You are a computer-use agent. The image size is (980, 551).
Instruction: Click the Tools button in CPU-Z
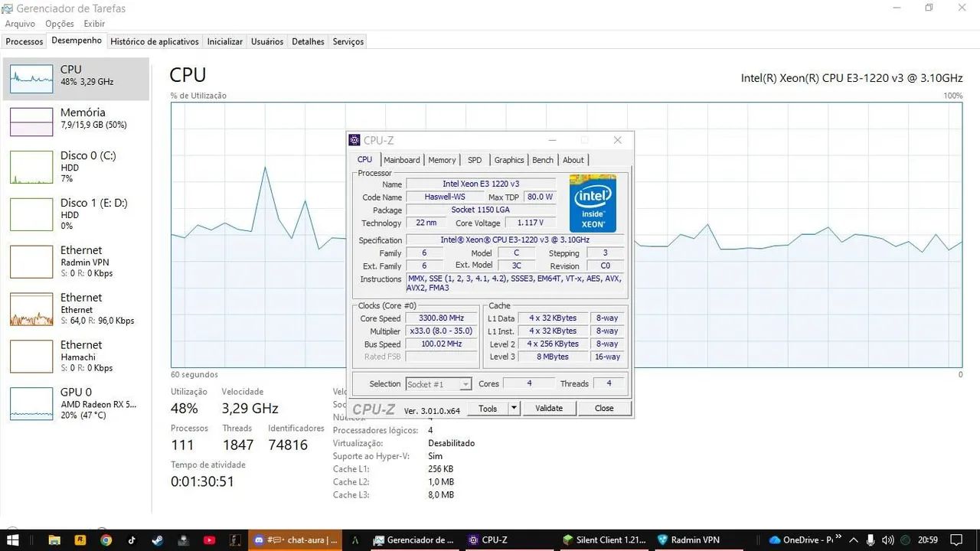488,409
